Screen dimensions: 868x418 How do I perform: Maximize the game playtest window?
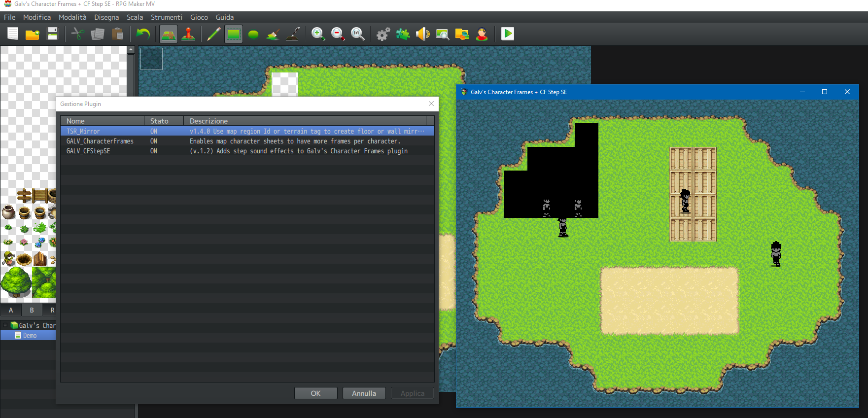point(825,92)
